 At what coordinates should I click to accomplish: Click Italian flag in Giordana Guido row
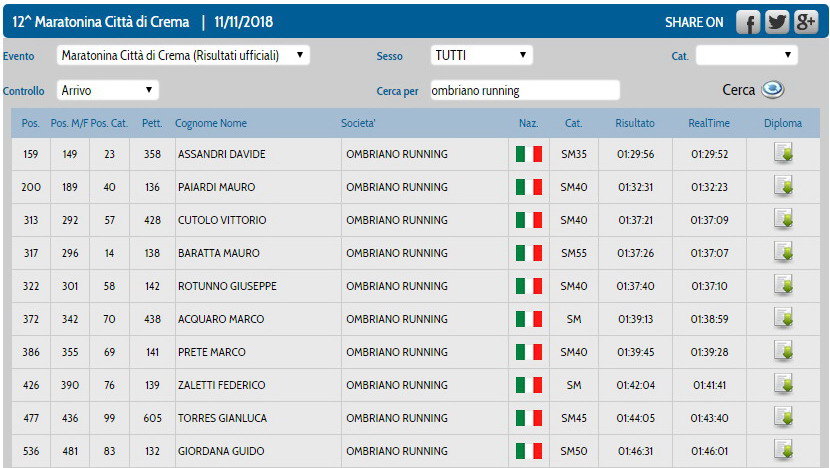point(529,451)
